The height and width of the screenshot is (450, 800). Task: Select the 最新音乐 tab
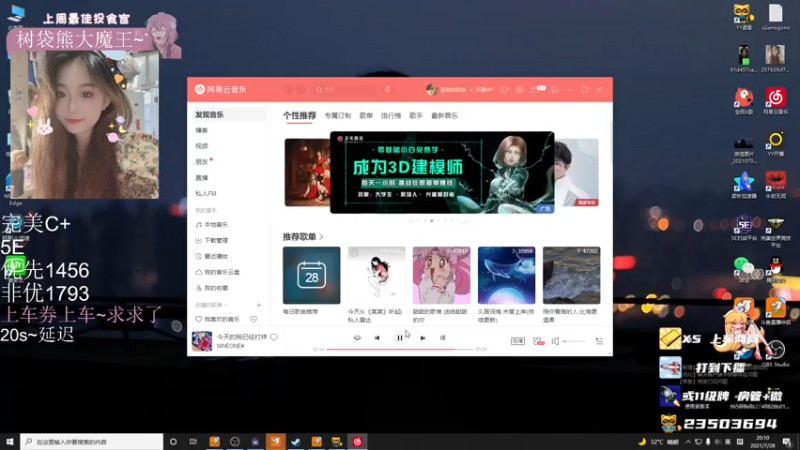(x=444, y=116)
